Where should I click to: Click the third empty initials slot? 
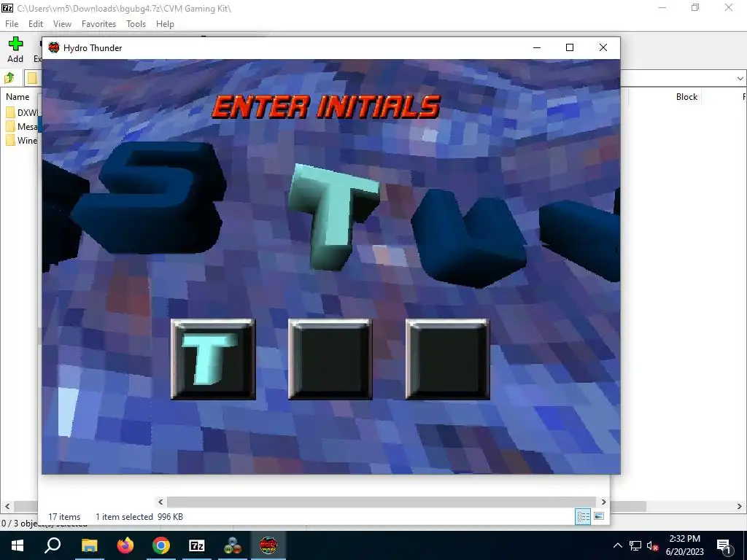[x=447, y=359]
